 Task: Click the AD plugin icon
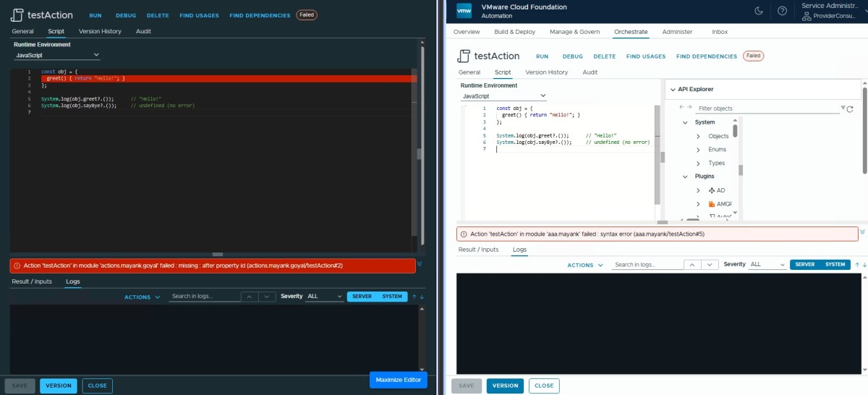712,190
